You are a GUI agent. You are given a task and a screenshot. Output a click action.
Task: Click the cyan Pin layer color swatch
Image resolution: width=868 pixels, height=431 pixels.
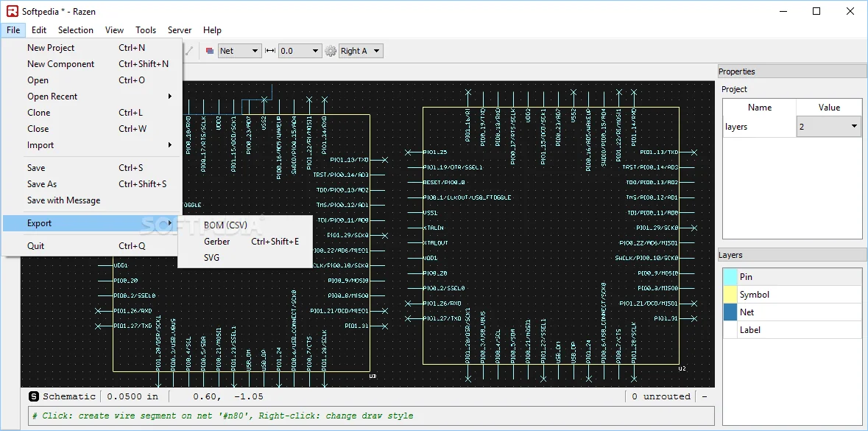point(730,277)
